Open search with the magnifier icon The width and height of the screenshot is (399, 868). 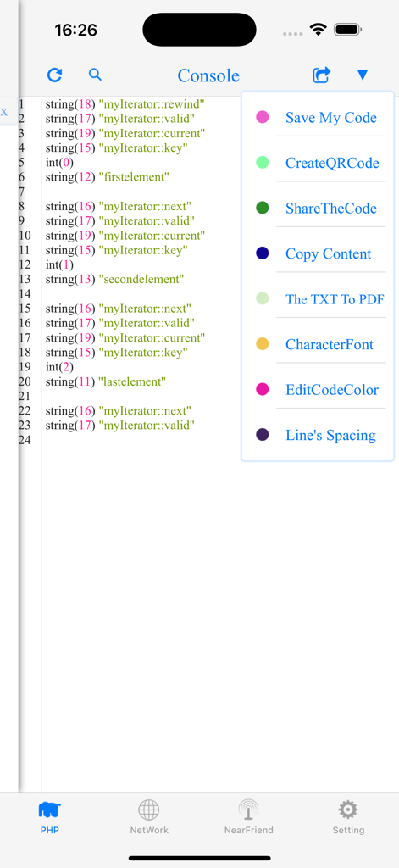coord(95,75)
